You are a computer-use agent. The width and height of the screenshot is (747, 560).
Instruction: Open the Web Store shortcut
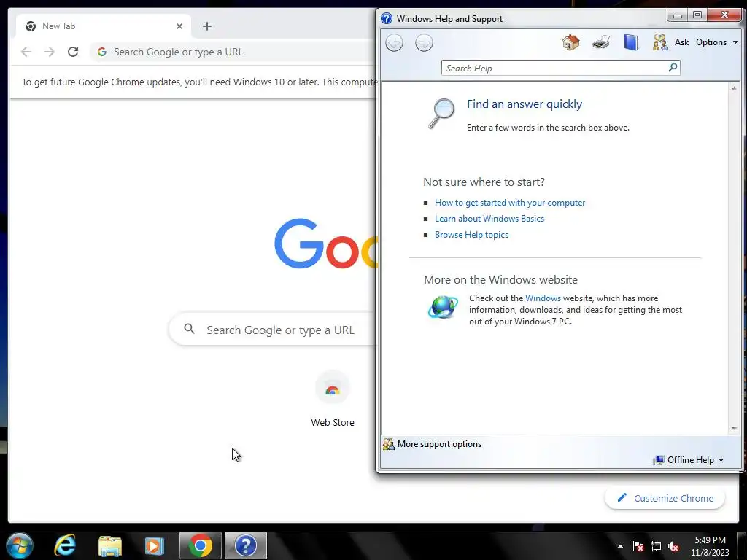(x=333, y=399)
